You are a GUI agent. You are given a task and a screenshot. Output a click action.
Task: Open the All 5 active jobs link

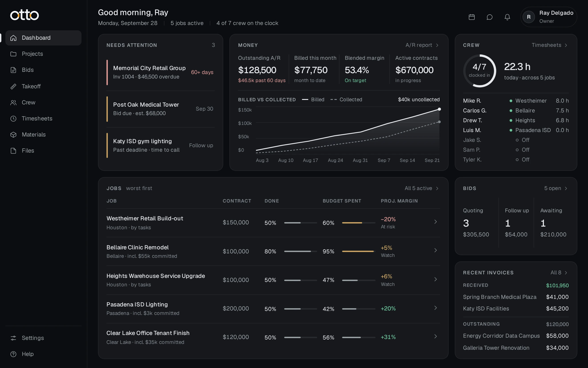422,188
